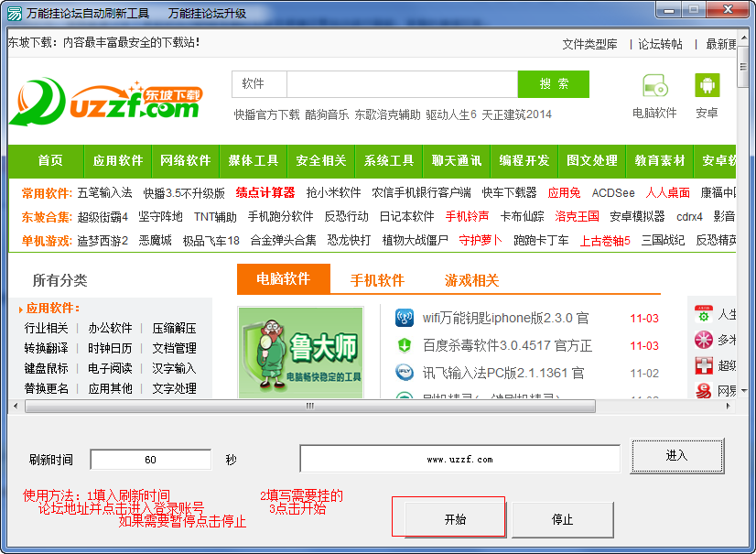Screen dimensions: 756x554
Task: Click the app logo icon in title bar
Action: click(x=14, y=13)
